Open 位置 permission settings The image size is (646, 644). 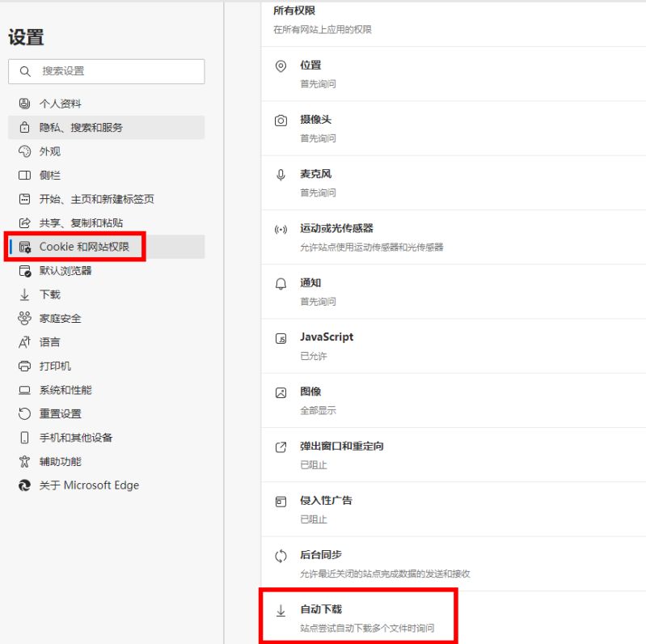[454, 74]
